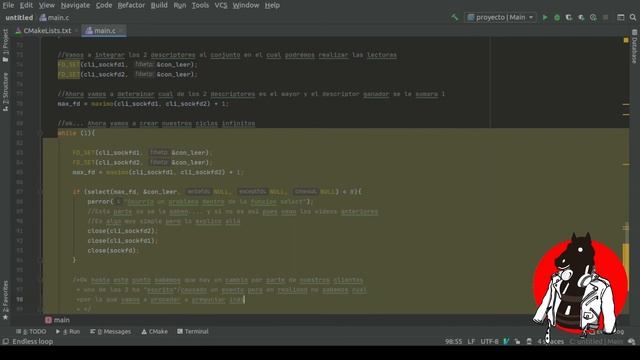Click main.c in the navigation bar
Screen dimensions: 640x360
(55, 18)
